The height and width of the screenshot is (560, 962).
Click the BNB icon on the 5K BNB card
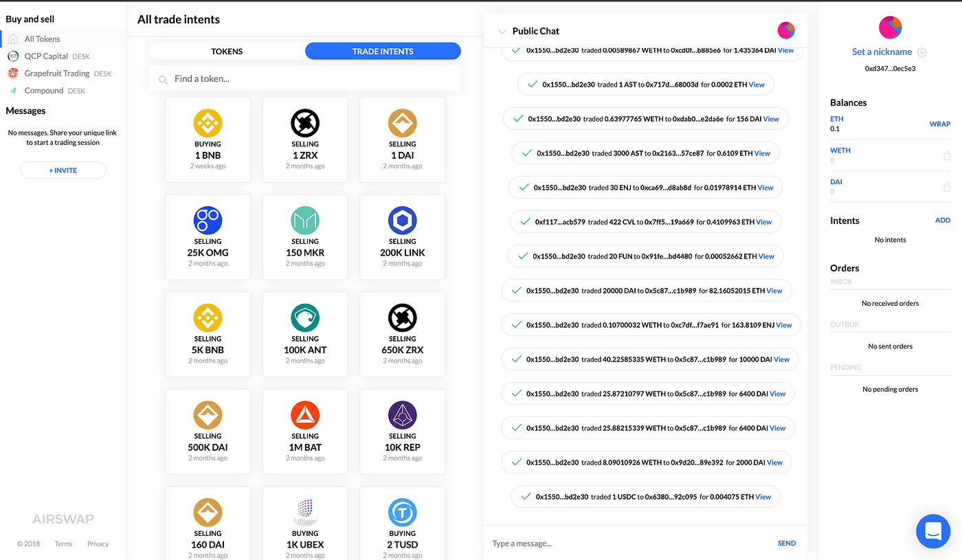(208, 318)
